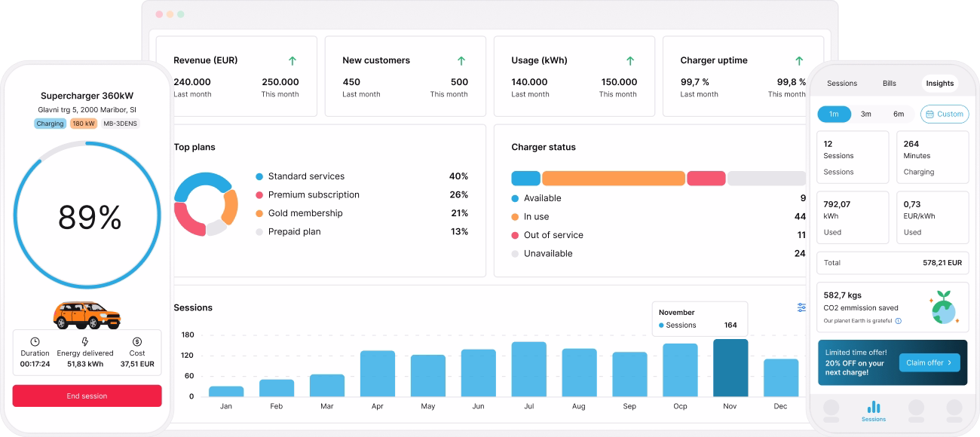This screenshot has width=980, height=437.
Task: Click the Available status row label
Action: [x=543, y=198]
